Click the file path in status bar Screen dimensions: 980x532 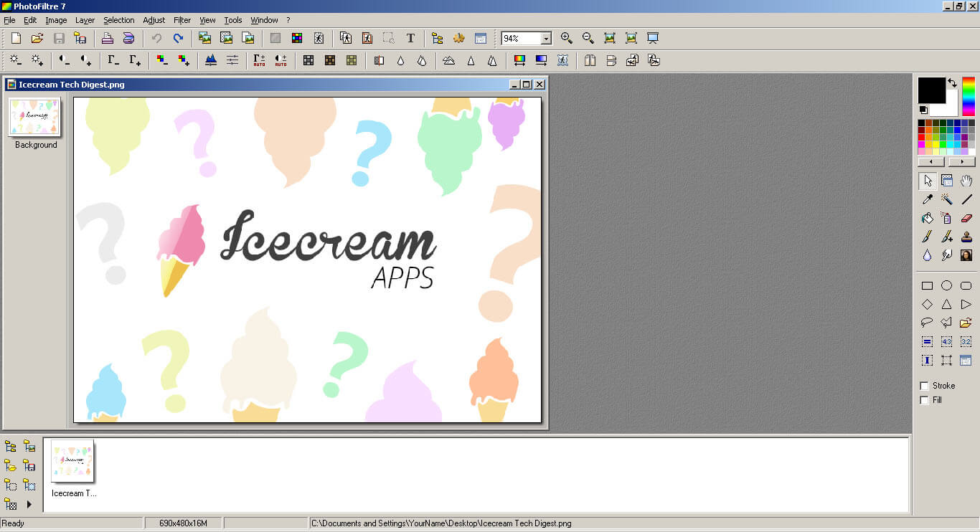[442, 523]
